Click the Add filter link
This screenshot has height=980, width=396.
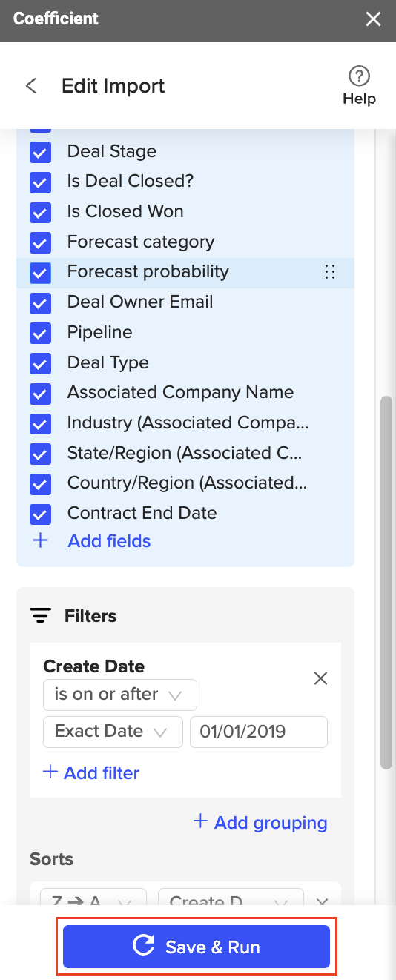pyautogui.click(x=91, y=773)
